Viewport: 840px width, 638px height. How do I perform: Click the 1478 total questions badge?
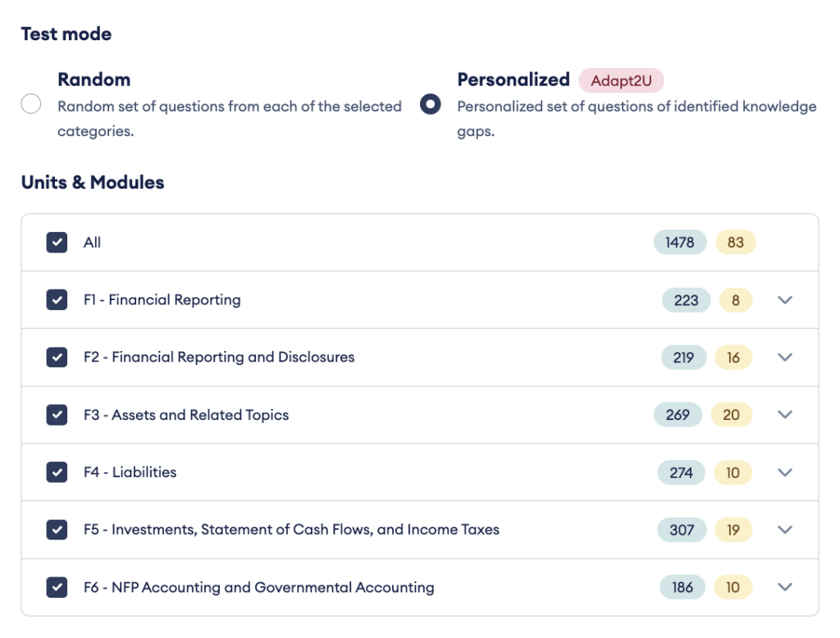click(679, 243)
